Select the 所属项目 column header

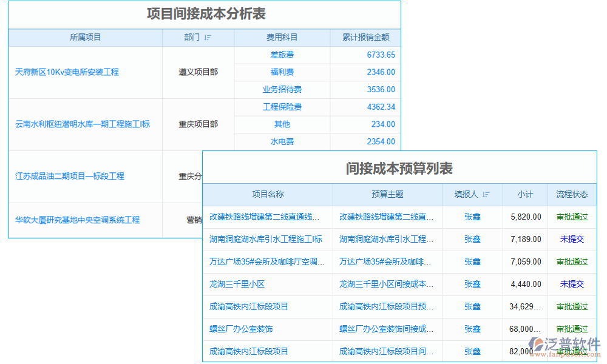pos(84,37)
